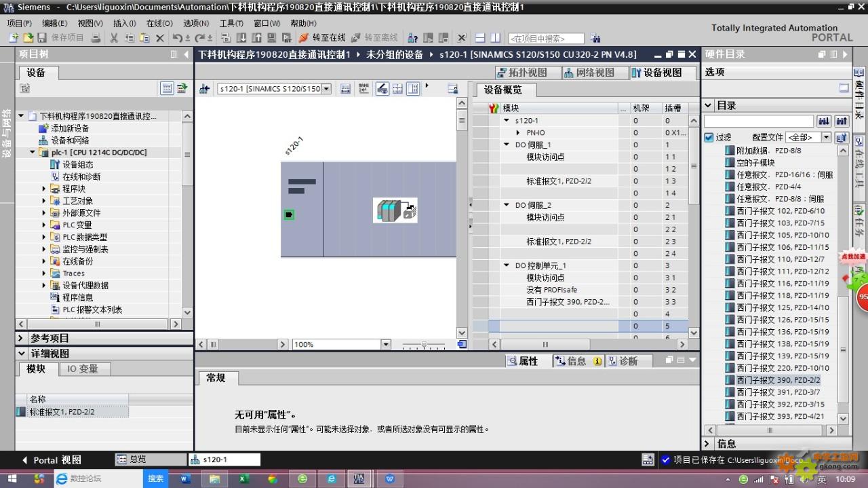Open the 工具(T) menu
The height and width of the screenshot is (488, 868).
(231, 23)
